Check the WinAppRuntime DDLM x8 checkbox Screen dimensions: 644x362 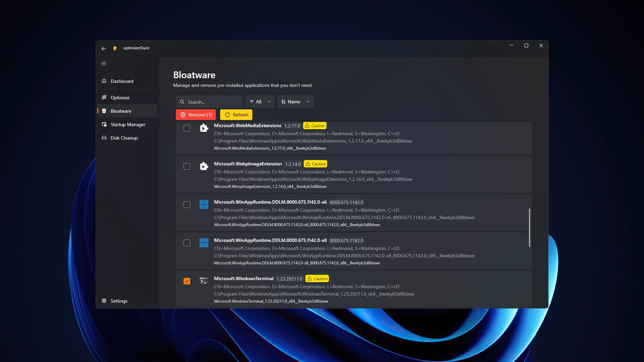click(187, 243)
